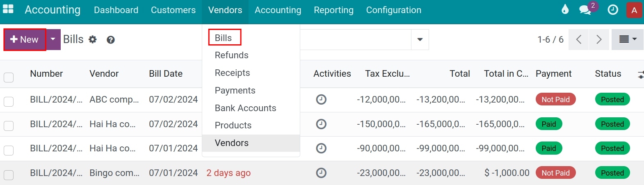Click the help question mark icon
Image resolution: width=644 pixels, height=185 pixels.
[x=110, y=40]
